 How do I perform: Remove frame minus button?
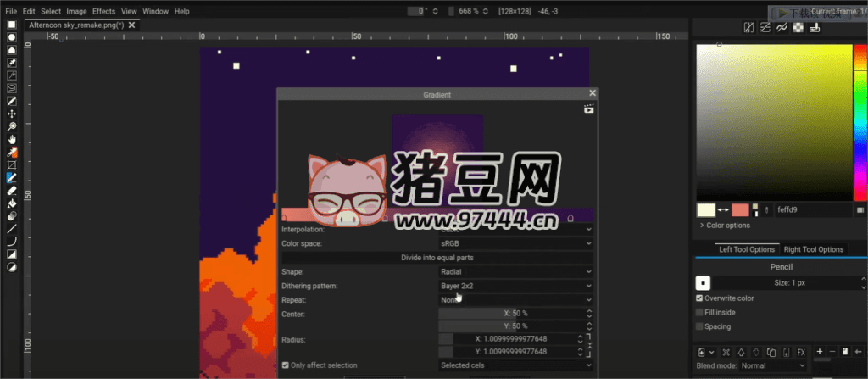point(832,351)
